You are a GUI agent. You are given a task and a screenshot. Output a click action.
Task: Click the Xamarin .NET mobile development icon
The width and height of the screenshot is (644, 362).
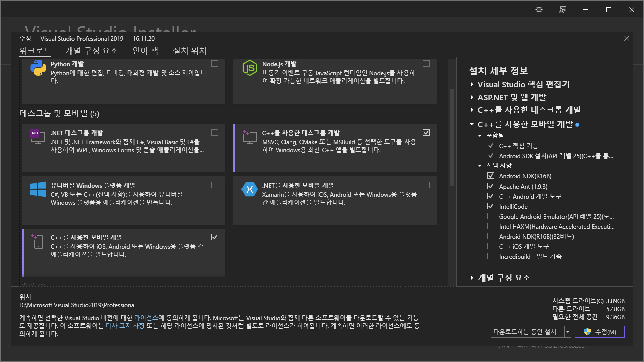250,189
